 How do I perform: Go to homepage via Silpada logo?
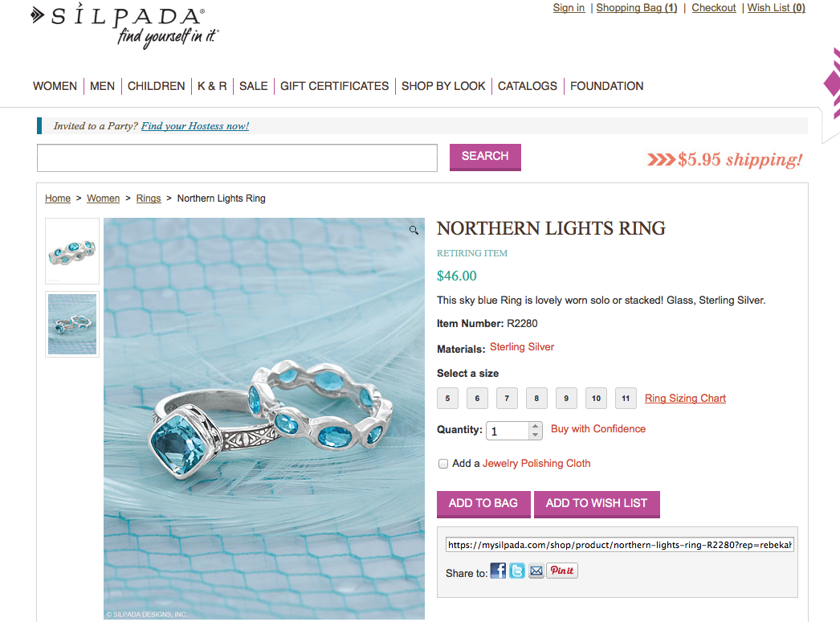(124, 27)
